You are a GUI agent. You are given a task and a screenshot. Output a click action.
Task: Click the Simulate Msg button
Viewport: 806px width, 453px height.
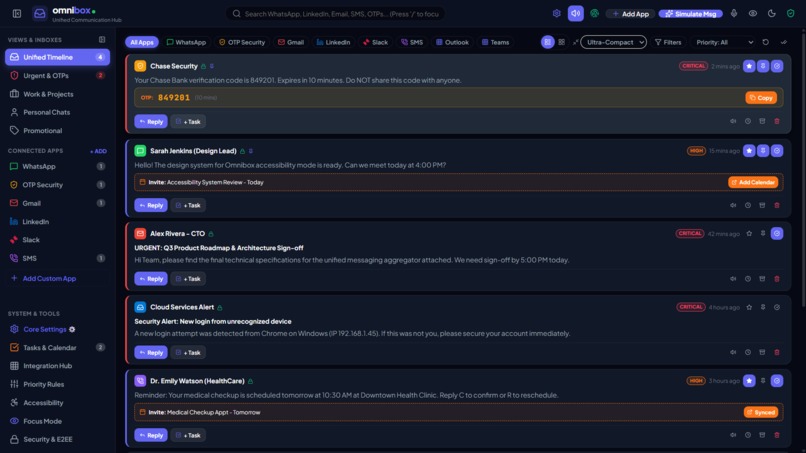[x=690, y=14]
